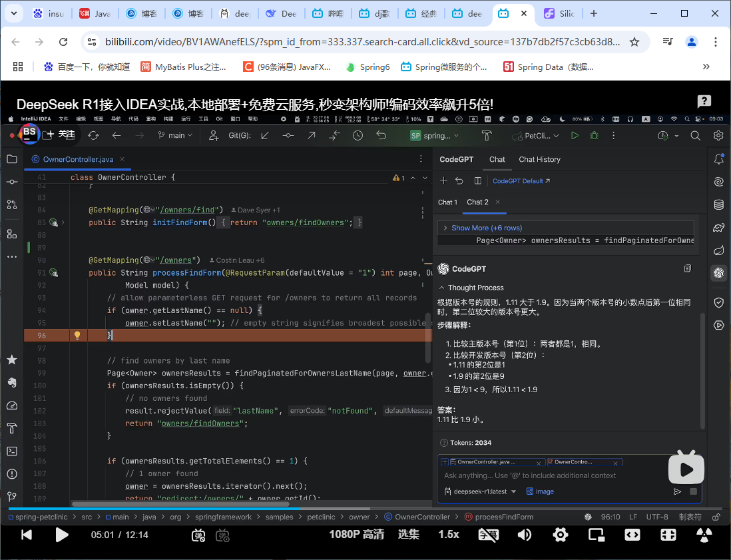Open deepseek-r1:latest model dropdown

[480, 491]
